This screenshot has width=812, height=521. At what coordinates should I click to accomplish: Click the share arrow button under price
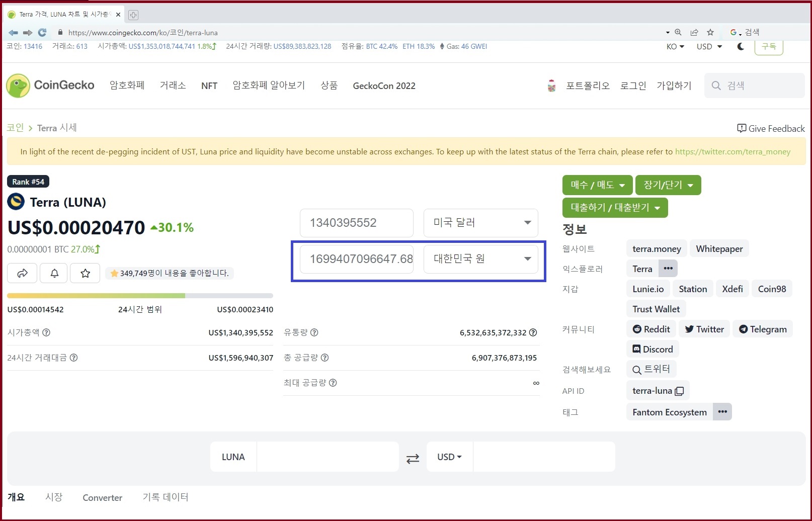(x=22, y=273)
